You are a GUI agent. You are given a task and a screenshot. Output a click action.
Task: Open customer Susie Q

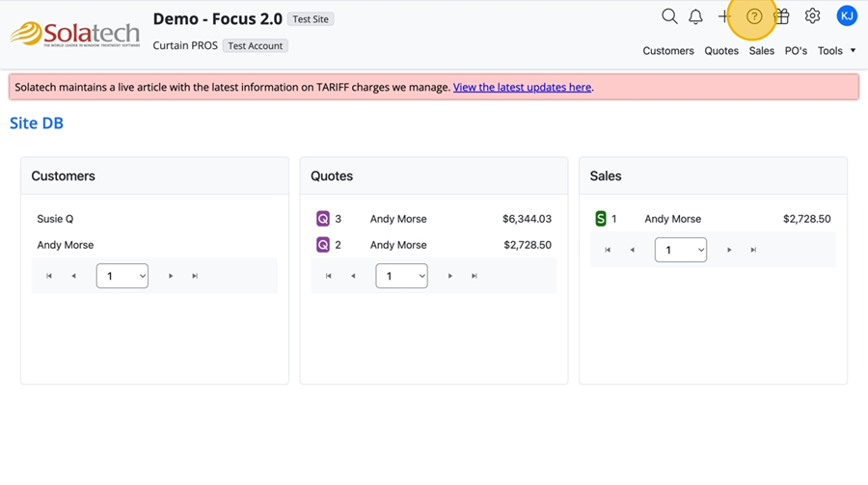point(56,219)
